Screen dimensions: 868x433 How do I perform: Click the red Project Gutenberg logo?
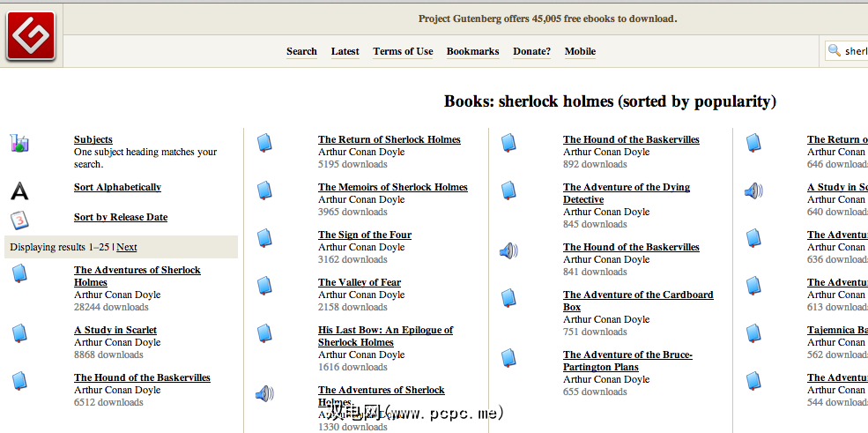coord(31,36)
